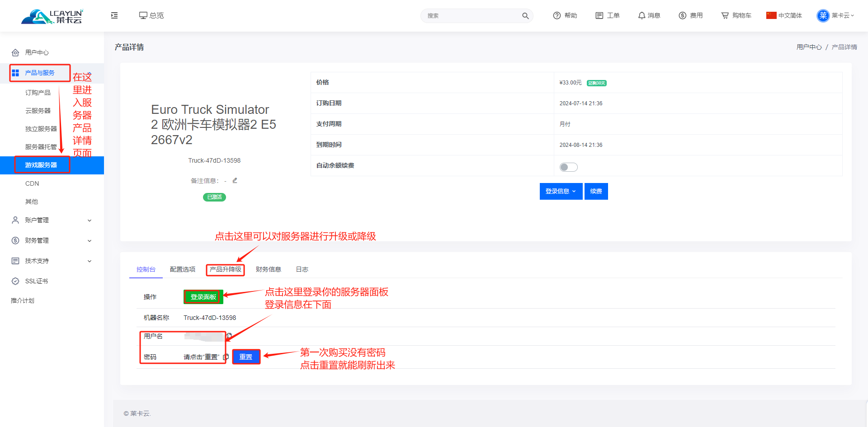Image resolution: width=868 pixels, height=427 pixels.
Task: Click the 产品详情 breadcrumb text
Action: pyautogui.click(x=844, y=47)
